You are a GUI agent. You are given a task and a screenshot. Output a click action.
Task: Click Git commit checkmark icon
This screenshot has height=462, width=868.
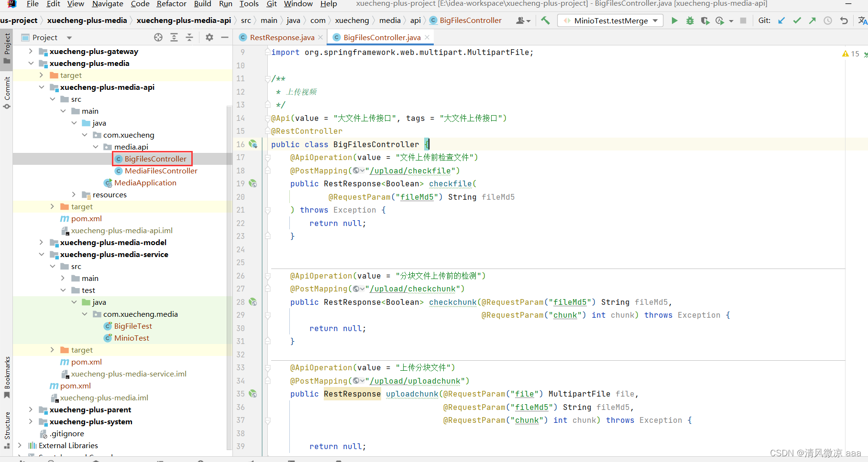(797, 21)
